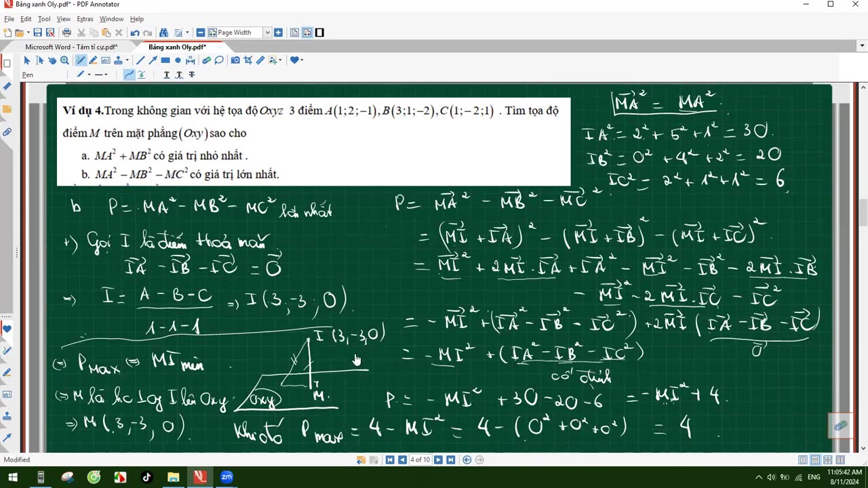
Task: Choose the Zoom magnifier tool
Action: [64, 60]
